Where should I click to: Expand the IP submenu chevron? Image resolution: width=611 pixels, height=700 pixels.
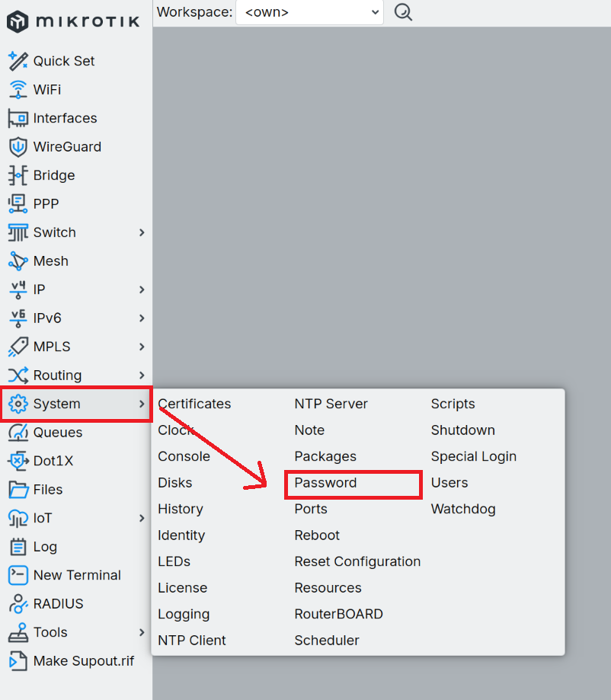click(142, 289)
